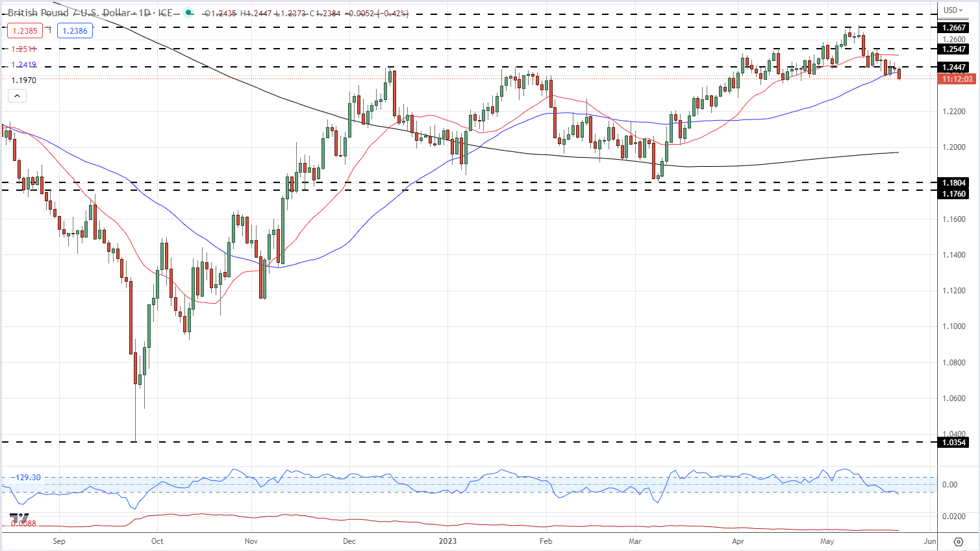980x551 pixels.
Task: Click the blue 1.2386 buy price button
Action: (75, 31)
